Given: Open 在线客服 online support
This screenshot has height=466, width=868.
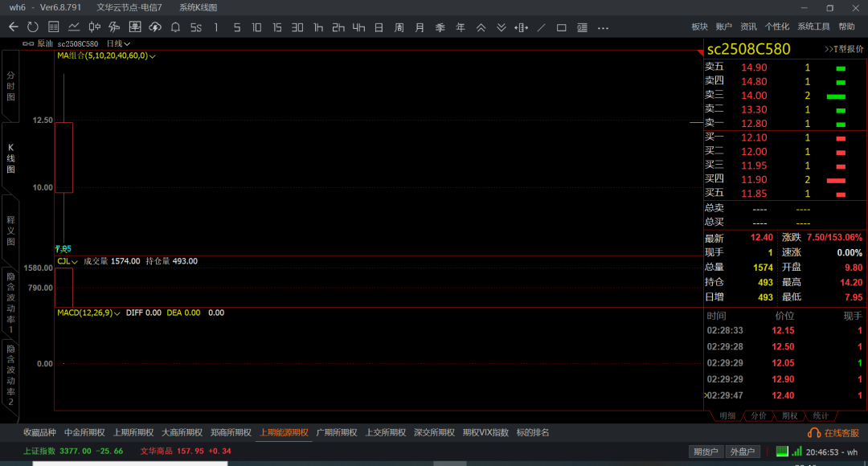Looking at the screenshot, I should [x=833, y=433].
